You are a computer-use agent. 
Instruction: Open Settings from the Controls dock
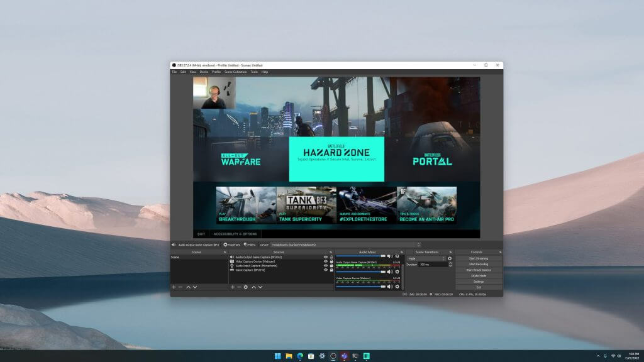coord(479,282)
